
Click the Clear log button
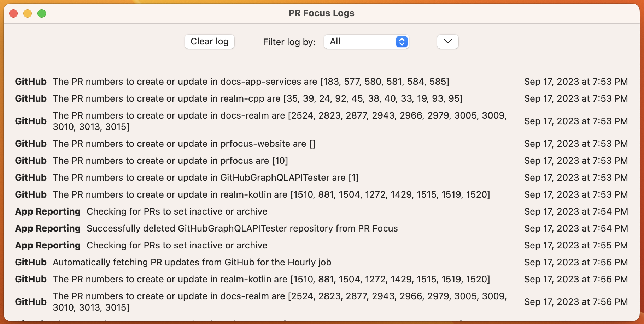tap(209, 42)
